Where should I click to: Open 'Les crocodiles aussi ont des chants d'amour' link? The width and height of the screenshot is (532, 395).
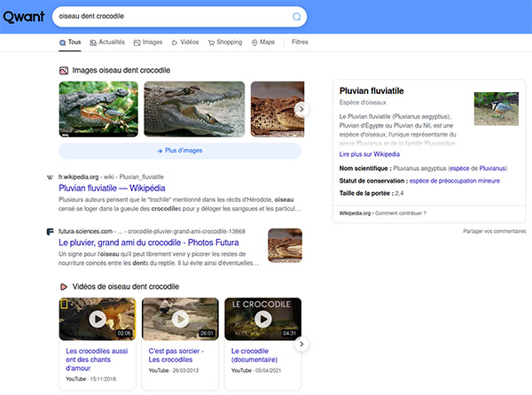97,360
